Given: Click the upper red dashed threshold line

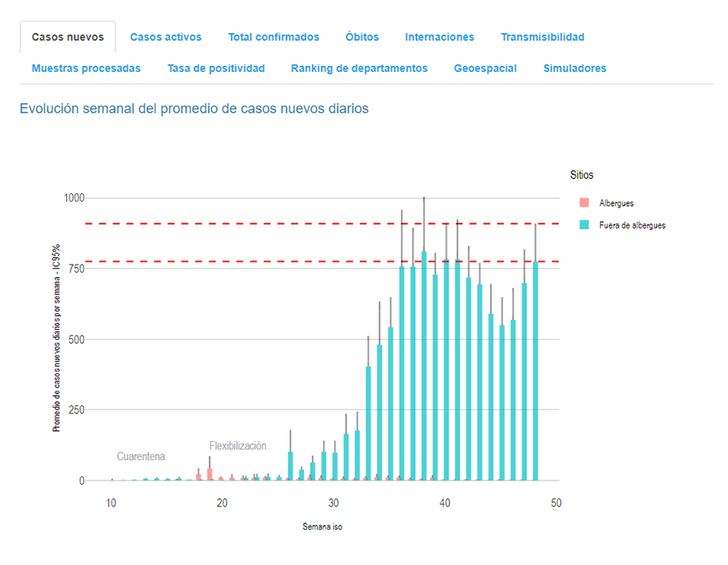Looking at the screenshot, I should pos(251,223).
